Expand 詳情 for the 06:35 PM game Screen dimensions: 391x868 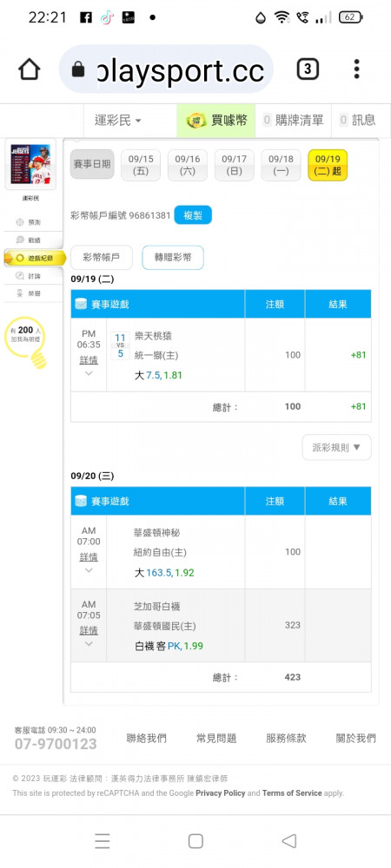tap(89, 360)
